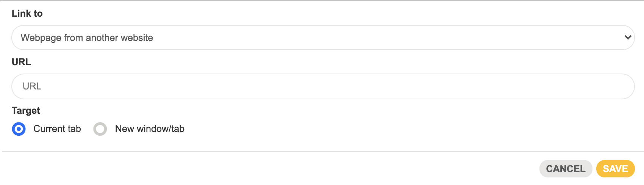
Task: Click the 'URL' label above the field
Action: coord(21,62)
